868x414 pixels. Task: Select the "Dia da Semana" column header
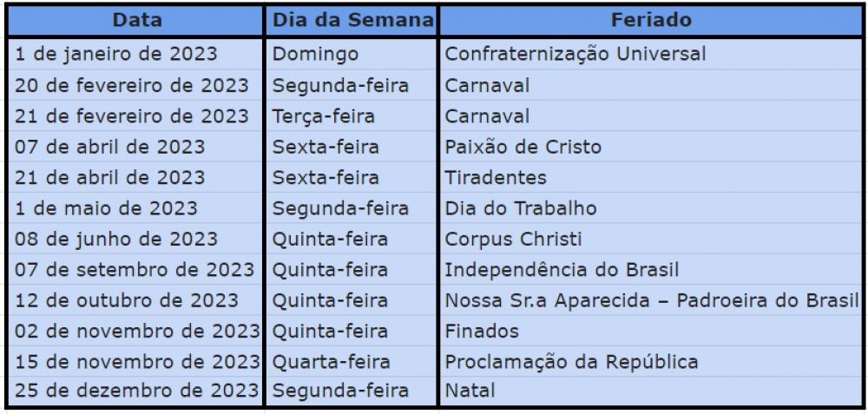(x=352, y=19)
